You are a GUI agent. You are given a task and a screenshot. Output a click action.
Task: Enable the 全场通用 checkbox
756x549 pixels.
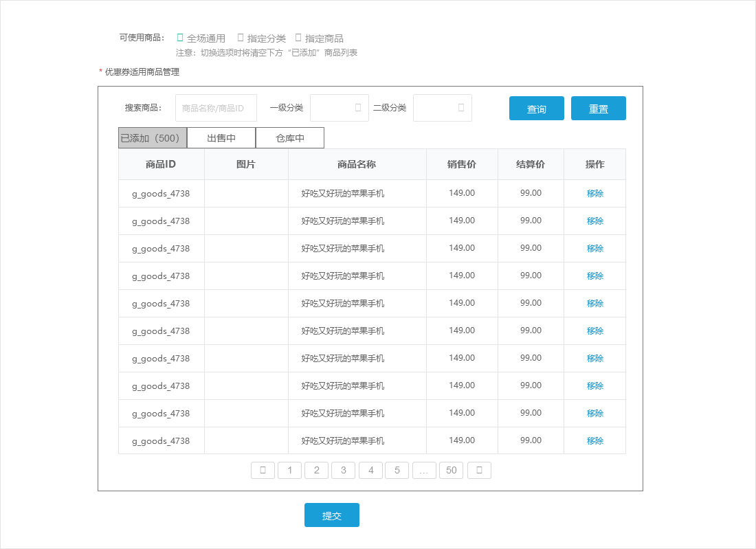[x=180, y=38]
